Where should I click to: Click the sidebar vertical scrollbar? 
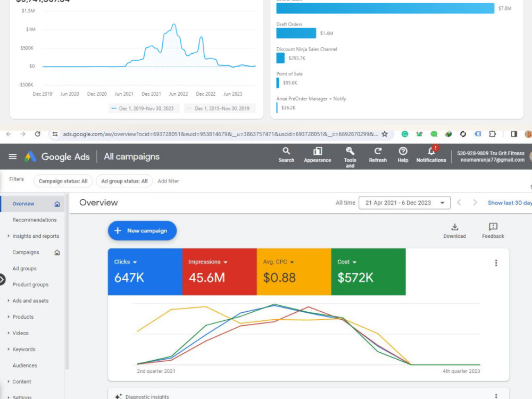click(x=67, y=281)
